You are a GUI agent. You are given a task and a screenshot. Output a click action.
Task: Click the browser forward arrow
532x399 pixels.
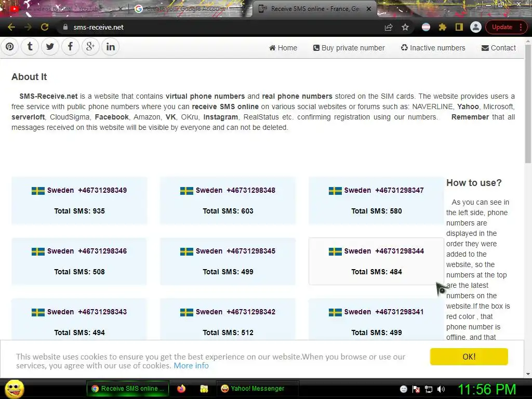[x=28, y=27]
